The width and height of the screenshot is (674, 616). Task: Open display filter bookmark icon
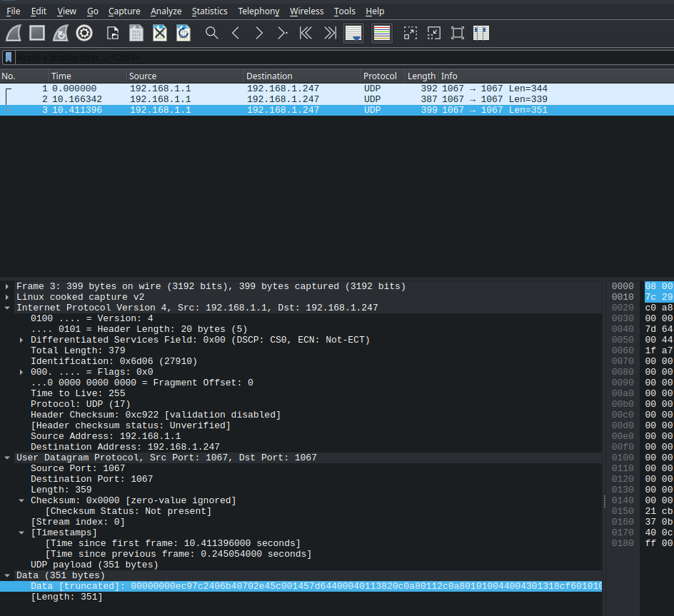point(9,57)
